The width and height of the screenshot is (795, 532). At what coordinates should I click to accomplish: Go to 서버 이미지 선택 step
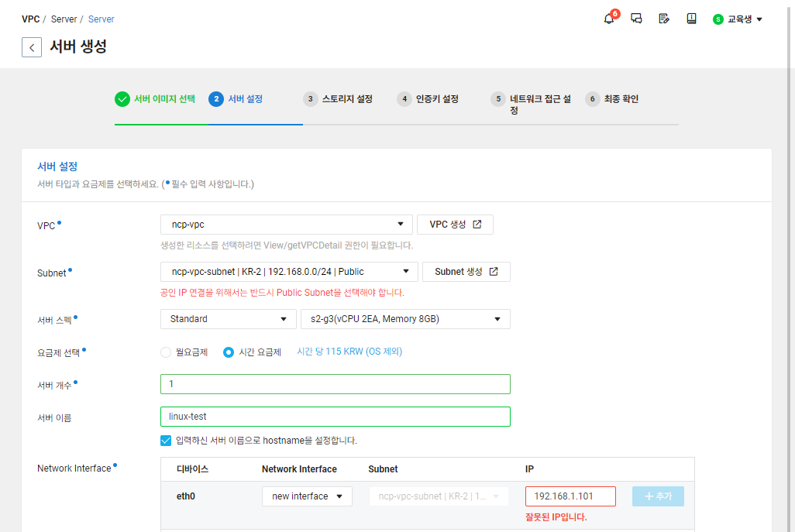coord(164,99)
